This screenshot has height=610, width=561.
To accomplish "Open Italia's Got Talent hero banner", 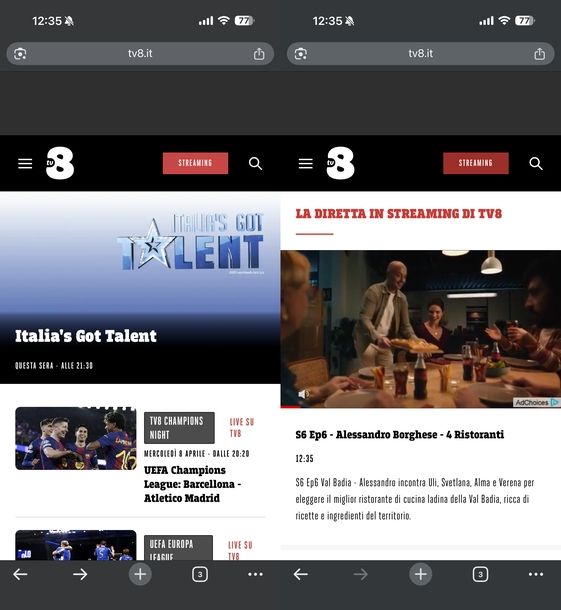I will [140, 287].
